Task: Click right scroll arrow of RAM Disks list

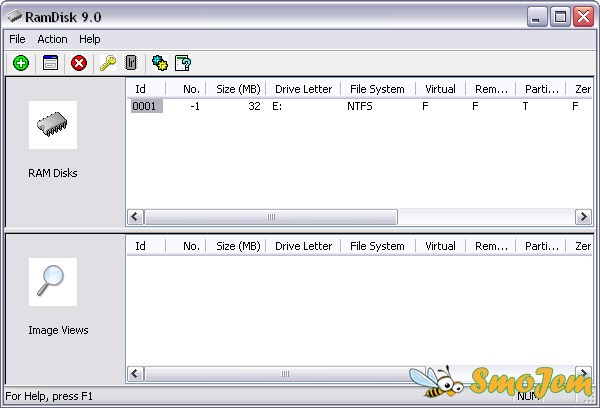Action: (x=584, y=217)
